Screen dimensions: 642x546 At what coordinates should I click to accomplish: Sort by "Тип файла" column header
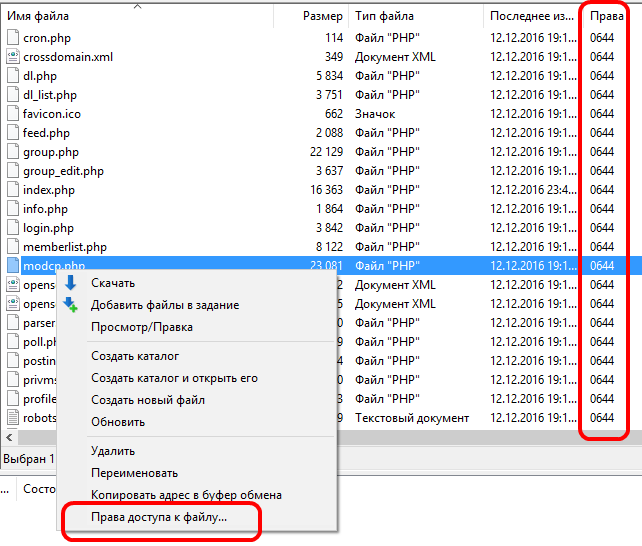click(382, 17)
